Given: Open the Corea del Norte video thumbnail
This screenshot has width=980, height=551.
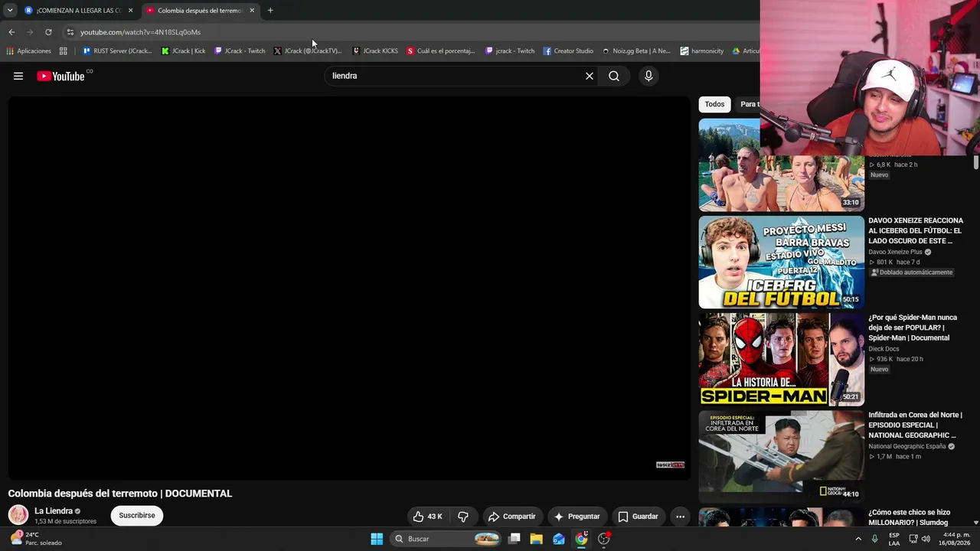Looking at the screenshot, I should 781,457.
